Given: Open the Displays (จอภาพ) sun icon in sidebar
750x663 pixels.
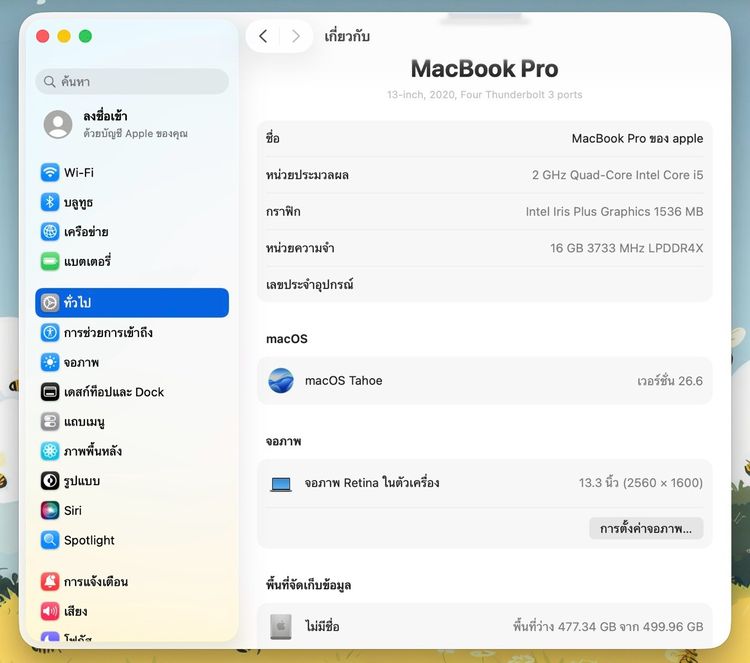Looking at the screenshot, I should tap(50, 362).
